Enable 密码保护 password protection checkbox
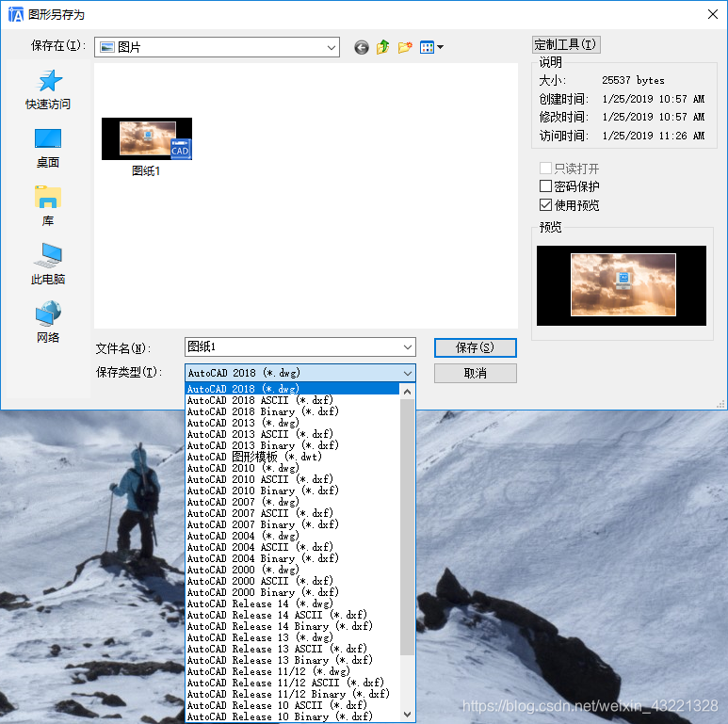This screenshot has height=724, width=728. tap(546, 186)
